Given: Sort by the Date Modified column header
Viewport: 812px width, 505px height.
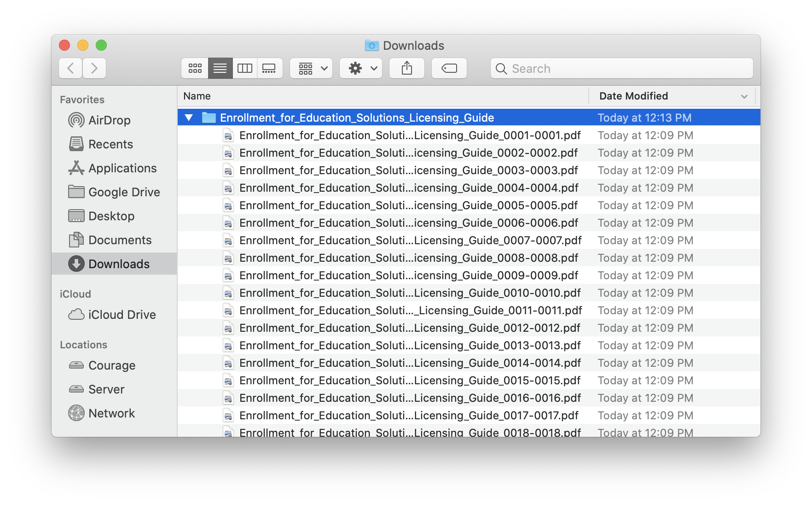Looking at the screenshot, I should 672,96.
